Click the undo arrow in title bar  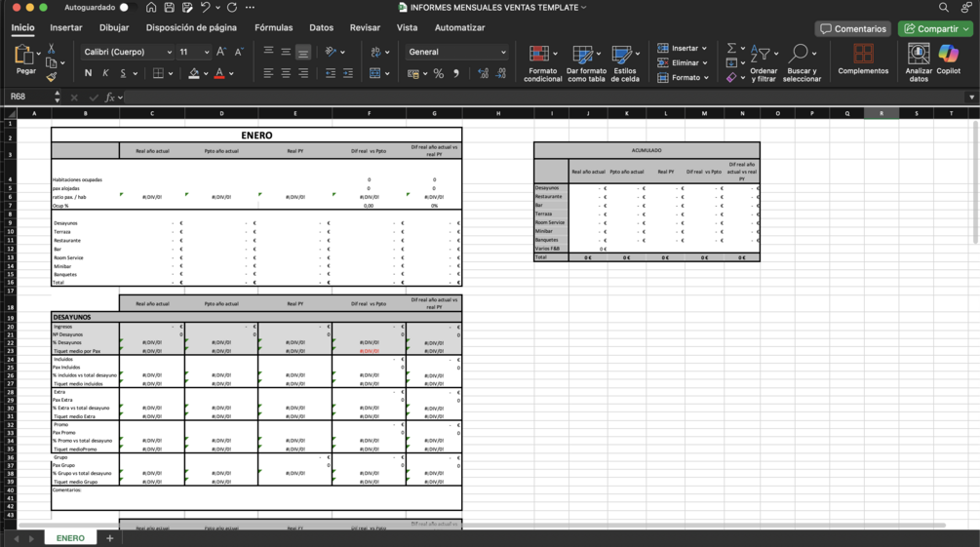coord(205,8)
